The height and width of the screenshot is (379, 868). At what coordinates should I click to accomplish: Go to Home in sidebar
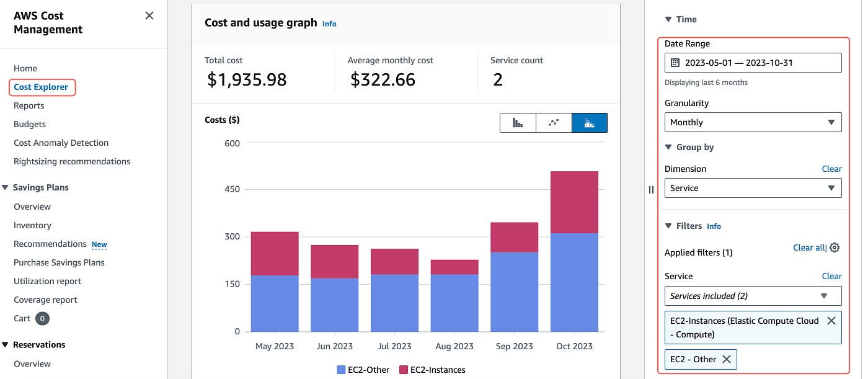click(25, 68)
